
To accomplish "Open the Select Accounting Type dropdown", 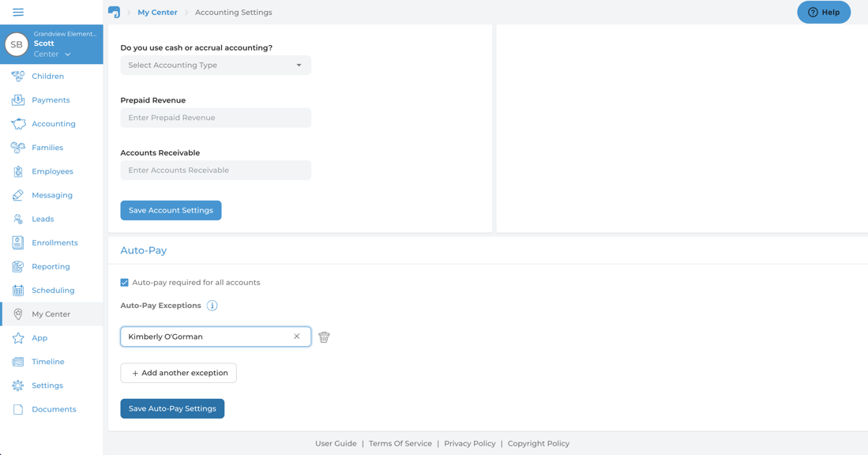I will (215, 65).
